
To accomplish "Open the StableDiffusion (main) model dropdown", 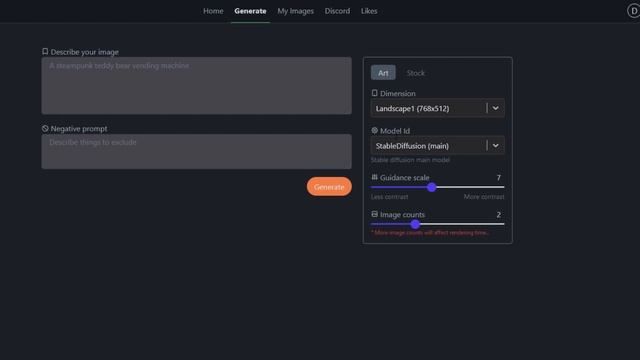I will click(x=438, y=145).
